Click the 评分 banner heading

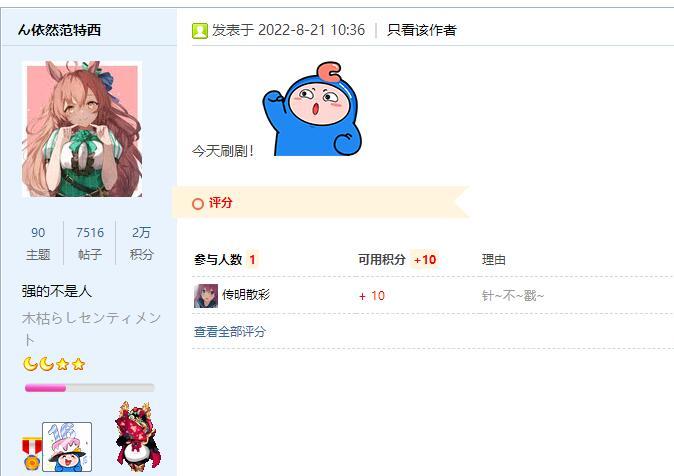point(221,203)
